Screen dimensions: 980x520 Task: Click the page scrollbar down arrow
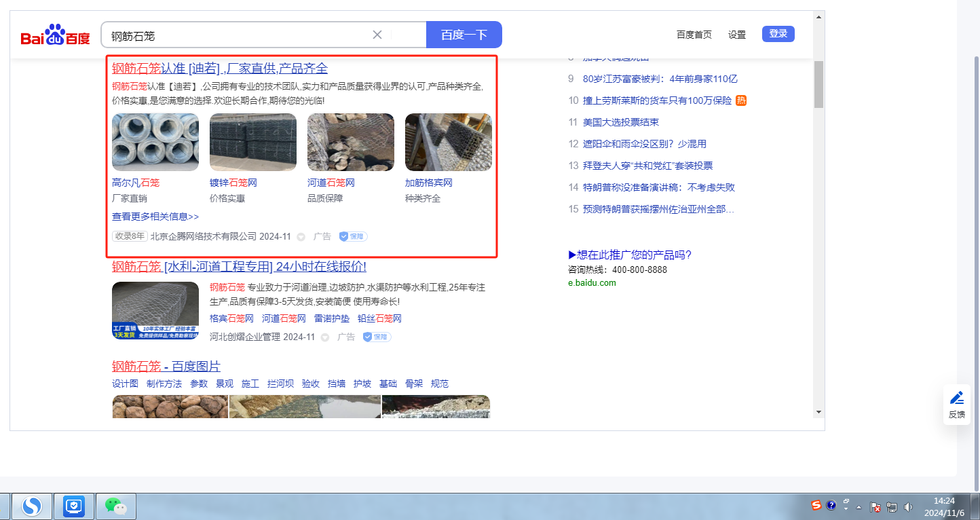click(818, 412)
